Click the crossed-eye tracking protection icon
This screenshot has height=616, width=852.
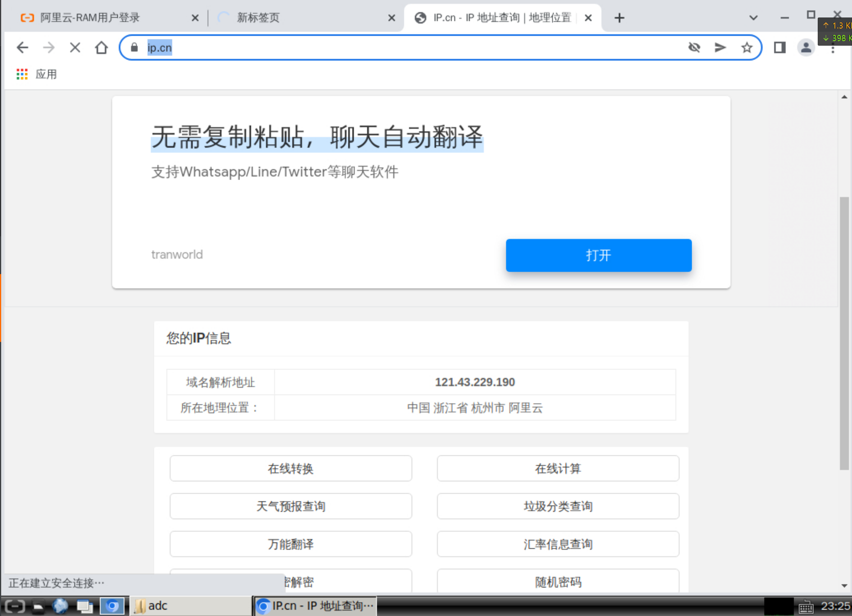(x=694, y=48)
